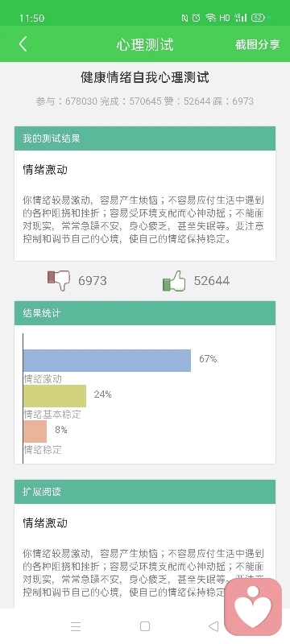
Task: Tap Android home square button
Action: click(x=144, y=626)
